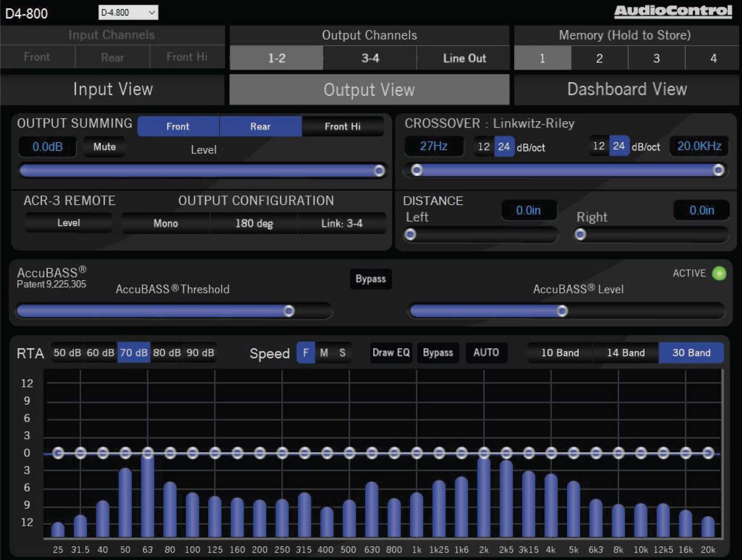The height and width of the screenshot is (560, 742).
Task: Activate the AUTO EQ function
Action: [486, 353]
